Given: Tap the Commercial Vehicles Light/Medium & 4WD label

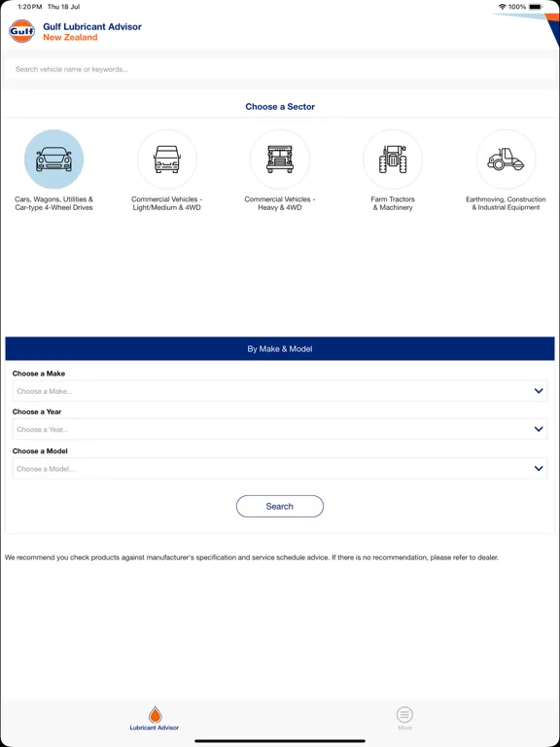Looking at the screenshot, I should tap(166, 203).
